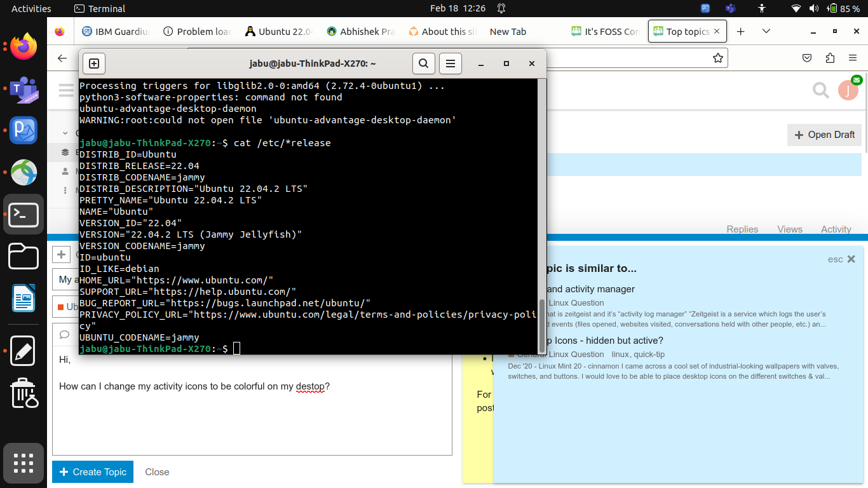Viewport: 868px width, 488px height.
Task: Select the Terminal icon in the dock
Action: 24,215
